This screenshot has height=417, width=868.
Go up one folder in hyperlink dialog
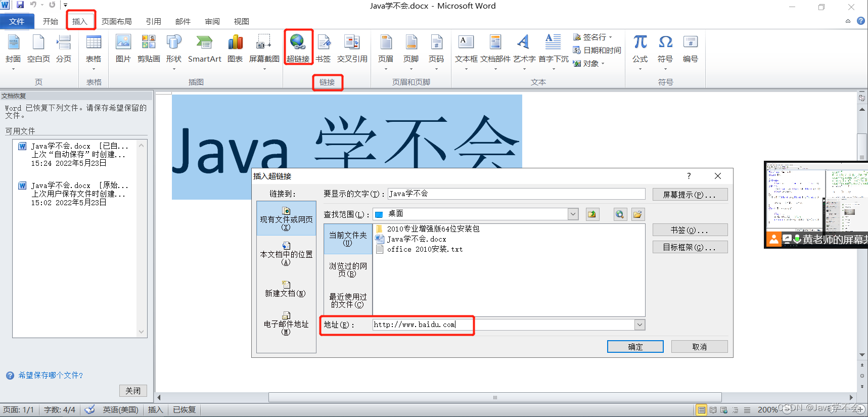(x=592, y=214)
